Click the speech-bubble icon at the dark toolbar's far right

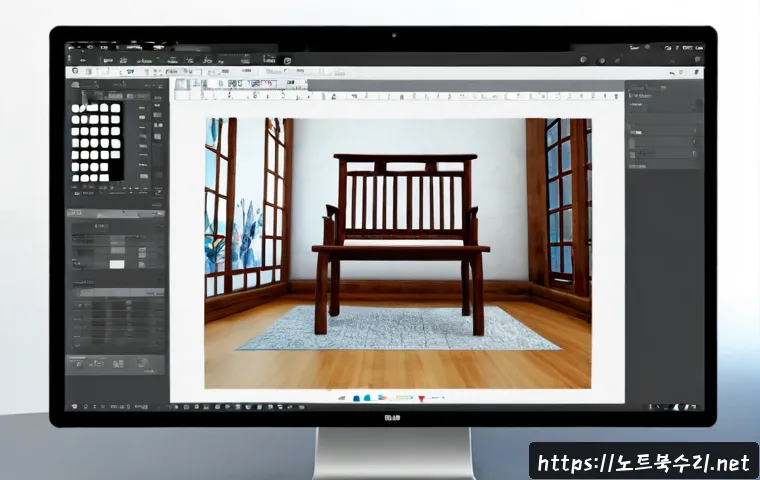pos(697,60)
